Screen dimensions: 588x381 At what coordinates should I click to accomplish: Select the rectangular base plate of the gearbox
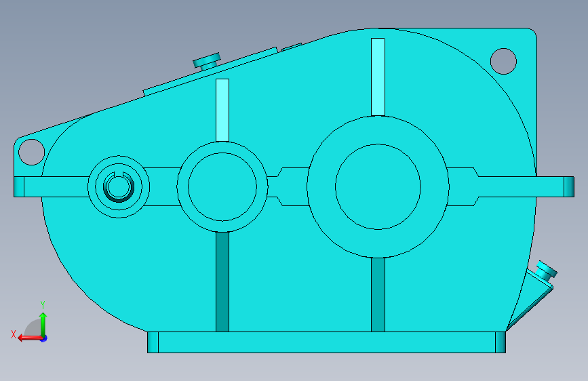click(327, 342)
